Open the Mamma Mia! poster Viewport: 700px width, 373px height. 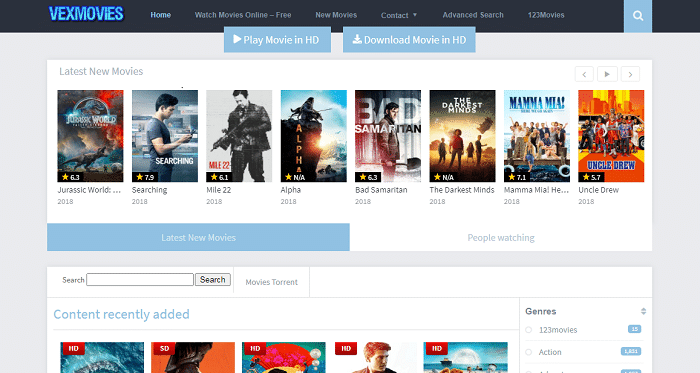tap(537, 136)
